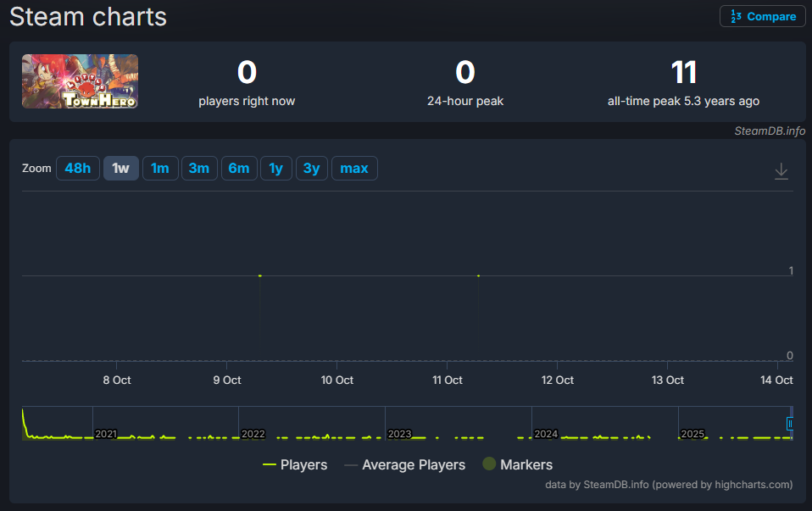
Task: Click the 2024 label in navigator
Action: tap(546, 434)
